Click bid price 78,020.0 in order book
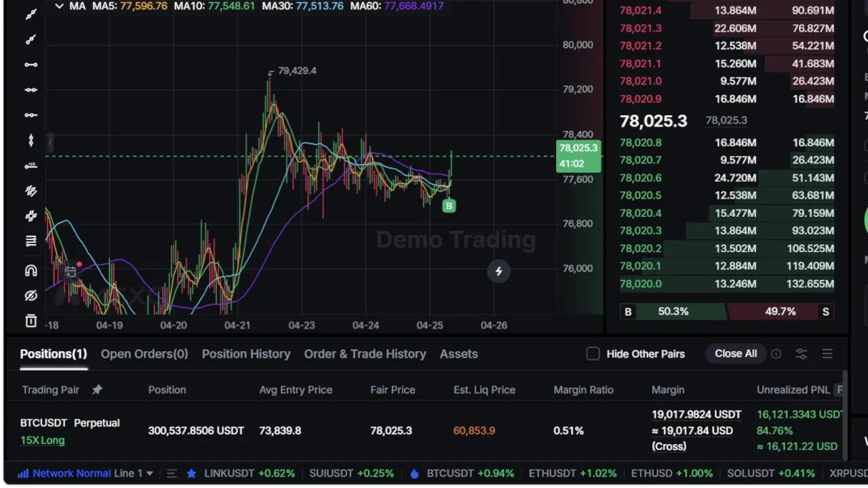The width and height of the screenshot is (868, 488). pyautogui.click(x=641, y=283)
